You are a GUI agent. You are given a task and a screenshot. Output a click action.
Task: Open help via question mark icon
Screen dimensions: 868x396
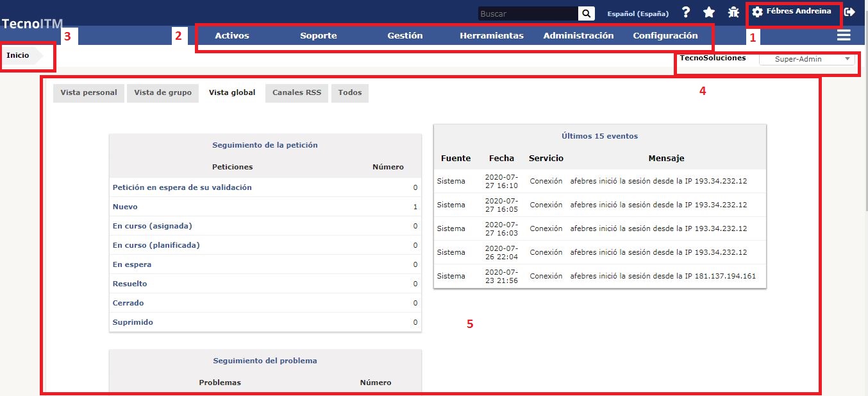click(x=685, y=12)
